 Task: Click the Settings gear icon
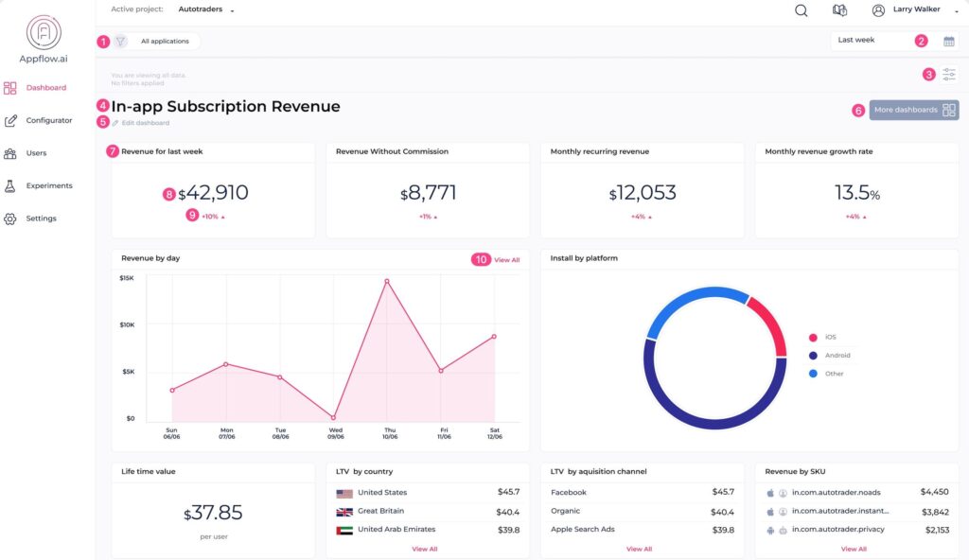9,219
